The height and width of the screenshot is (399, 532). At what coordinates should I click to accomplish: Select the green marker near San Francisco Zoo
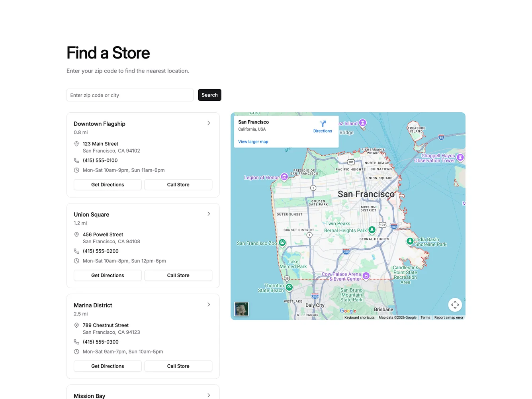282,243
